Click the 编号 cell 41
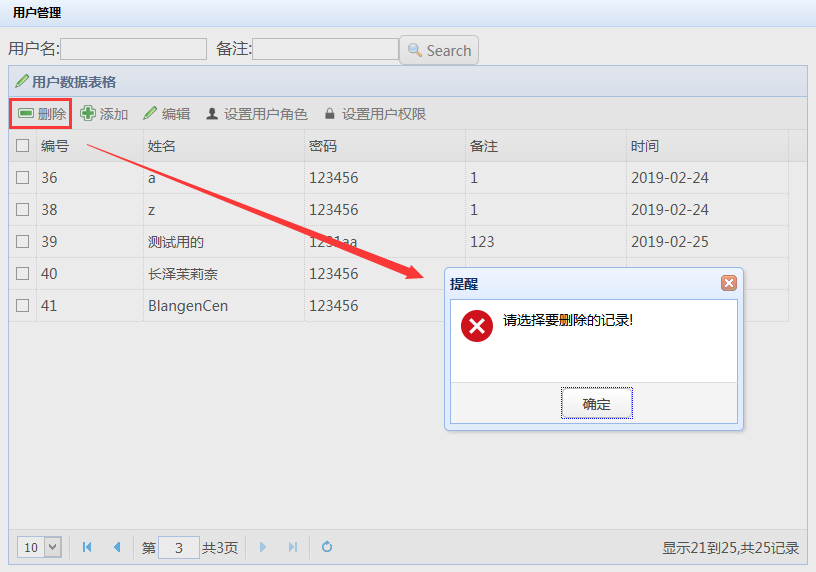Viewport: 816px width, 572px height. coord(49,306)
